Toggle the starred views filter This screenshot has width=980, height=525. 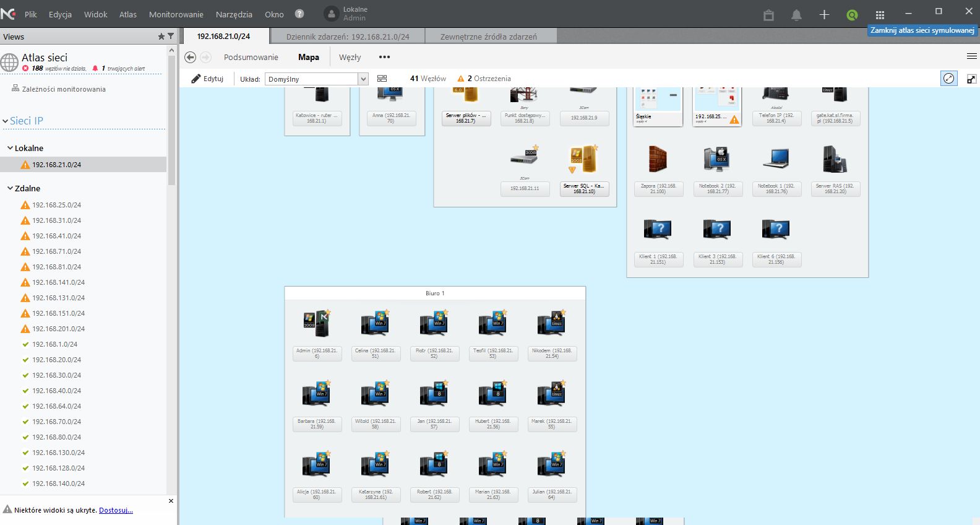click(x=161, y=37)
